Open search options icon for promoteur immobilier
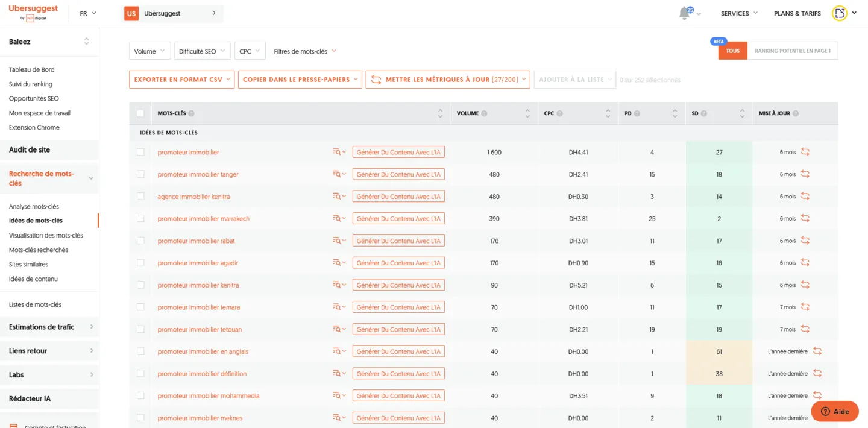 pyautogui.click(x=339, y=153)
